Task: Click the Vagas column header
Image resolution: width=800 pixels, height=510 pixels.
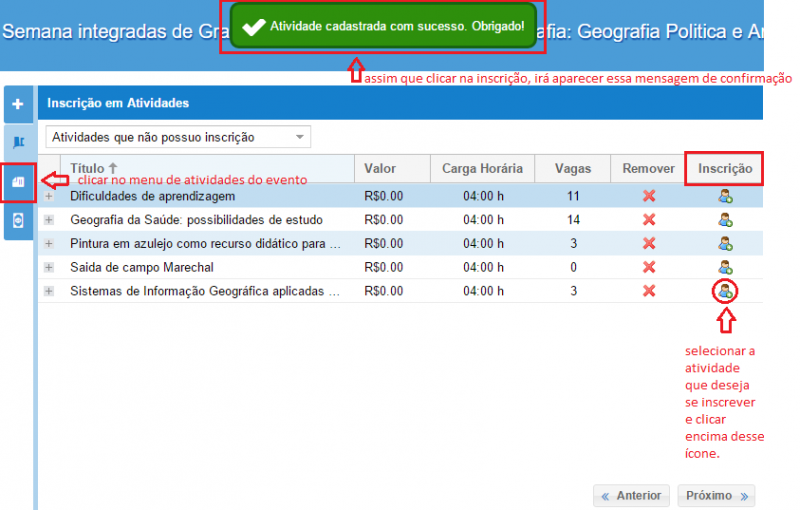Action: coord(573,169)
